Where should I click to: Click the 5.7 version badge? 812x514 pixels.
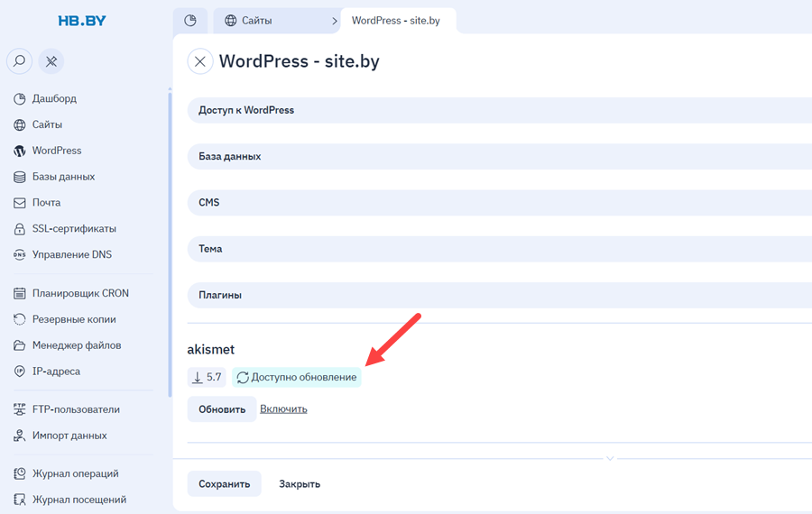click(208, 377)
